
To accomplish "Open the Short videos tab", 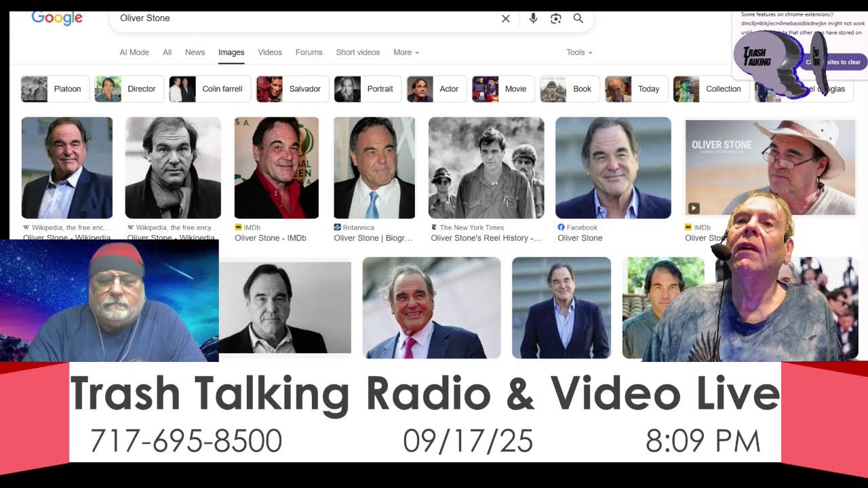I will tap(358, 52).
